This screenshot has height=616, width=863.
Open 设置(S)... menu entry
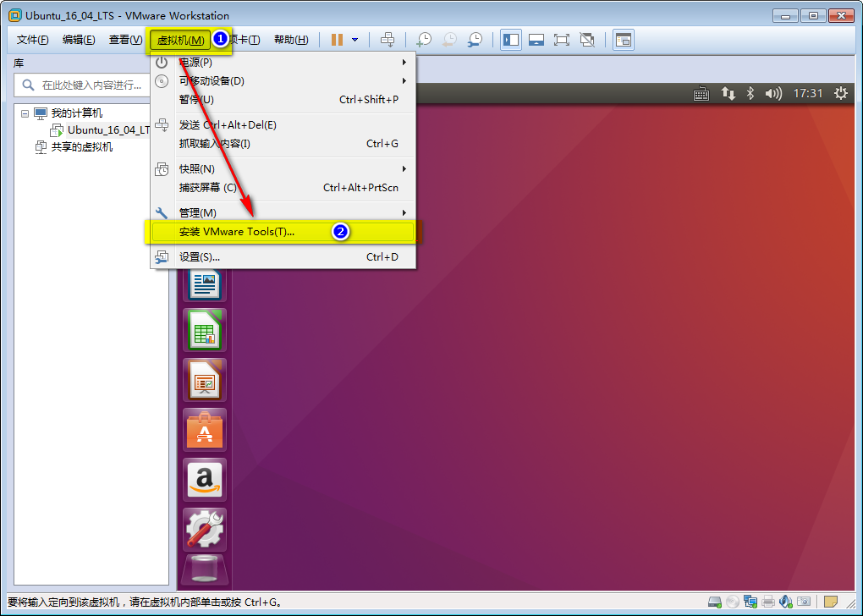coord(283,257)
